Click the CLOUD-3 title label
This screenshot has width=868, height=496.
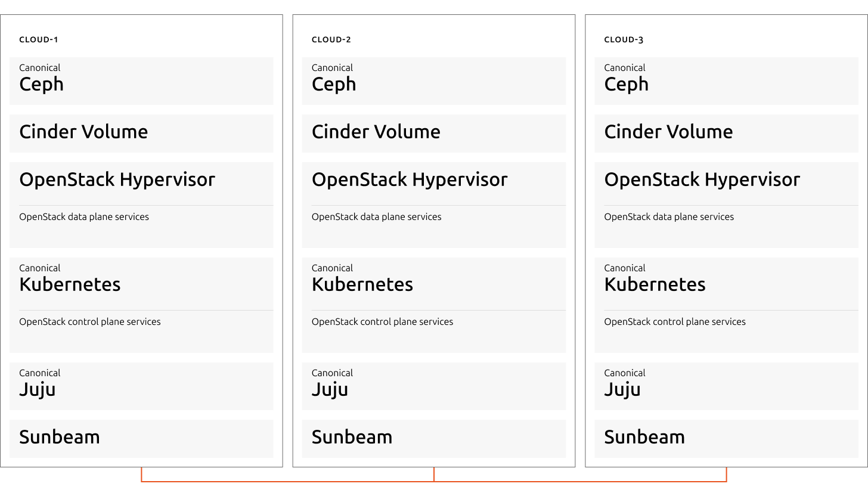tap(624, 40)
